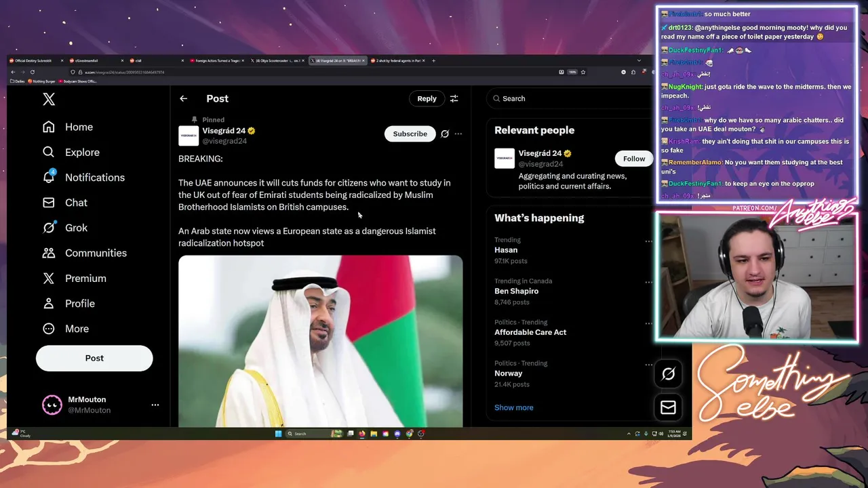Open Profile in the sidebar
This screenshot has width=868, height=488.
coord(68,304)
